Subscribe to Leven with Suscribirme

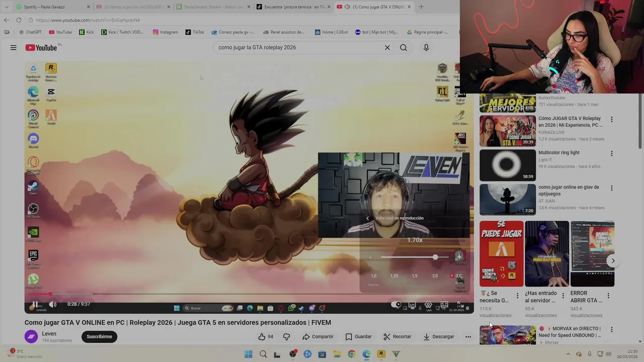99,337
